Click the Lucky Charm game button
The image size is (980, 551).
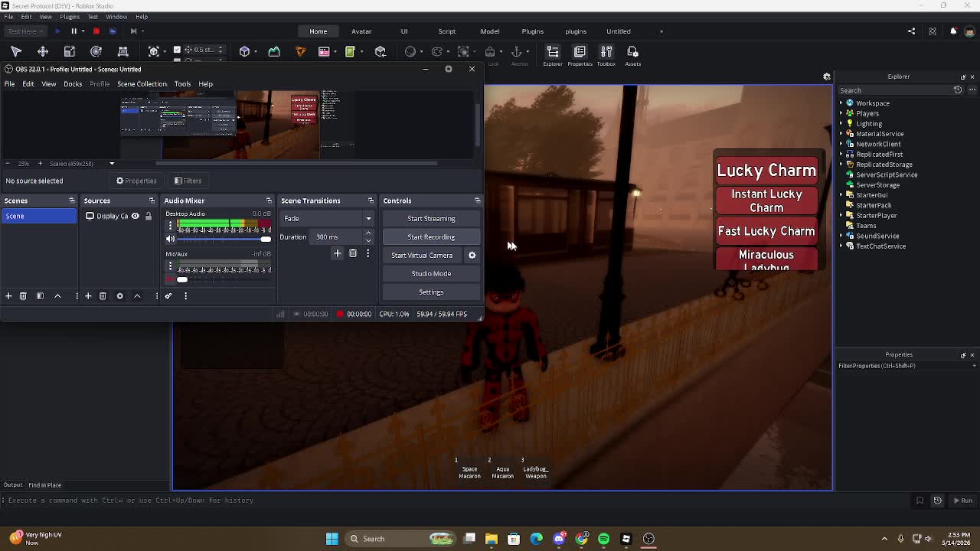click(x=766, y=171)
